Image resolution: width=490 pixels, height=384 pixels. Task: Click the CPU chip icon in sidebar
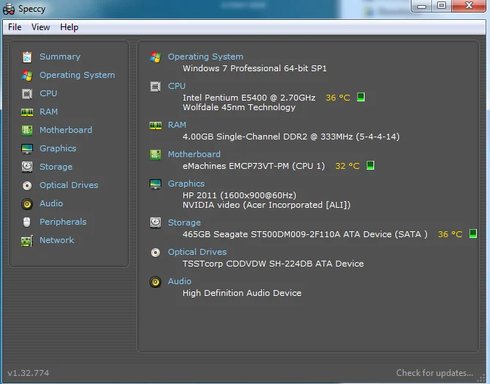27,94
